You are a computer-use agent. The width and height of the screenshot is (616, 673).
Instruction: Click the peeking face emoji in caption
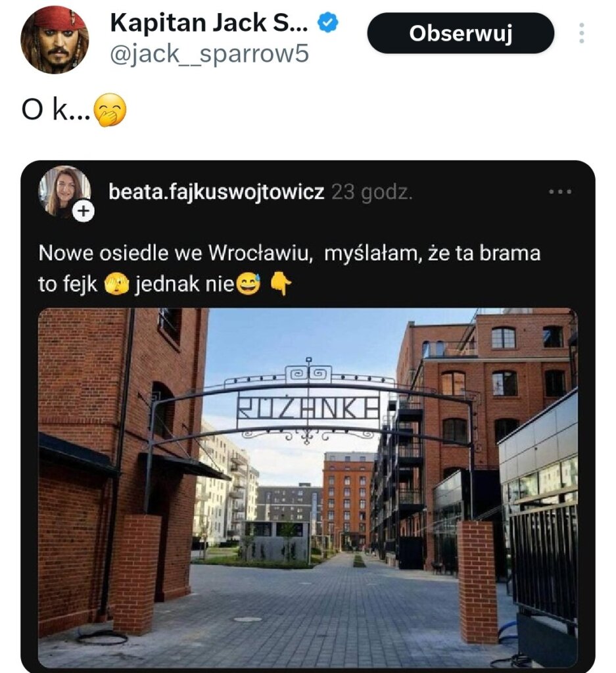(116, 284)
